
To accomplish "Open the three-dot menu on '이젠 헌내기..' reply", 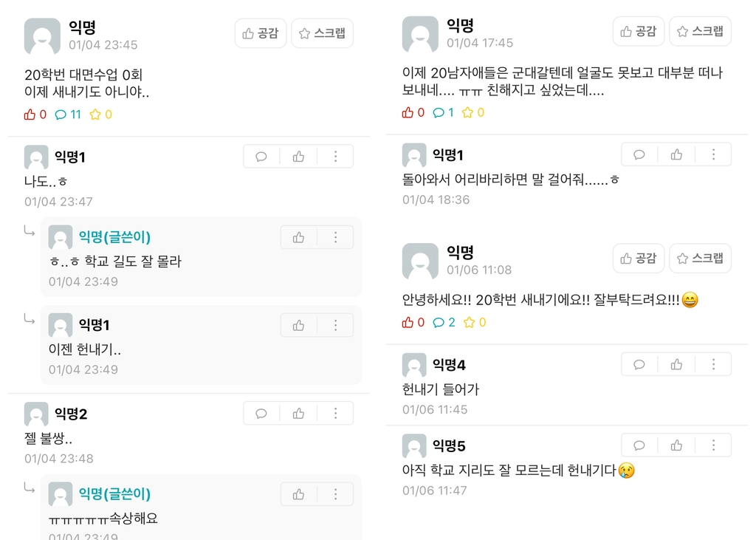I will tap(336, 324).
